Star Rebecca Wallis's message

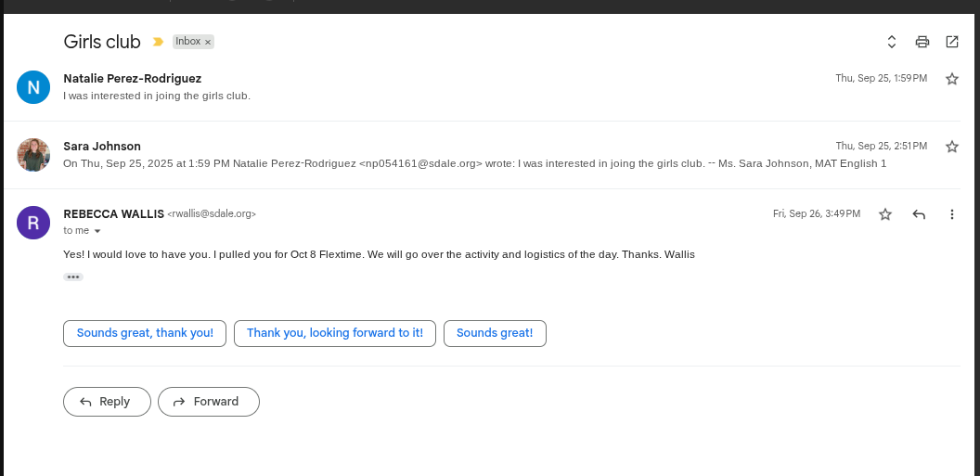(885, 214)
